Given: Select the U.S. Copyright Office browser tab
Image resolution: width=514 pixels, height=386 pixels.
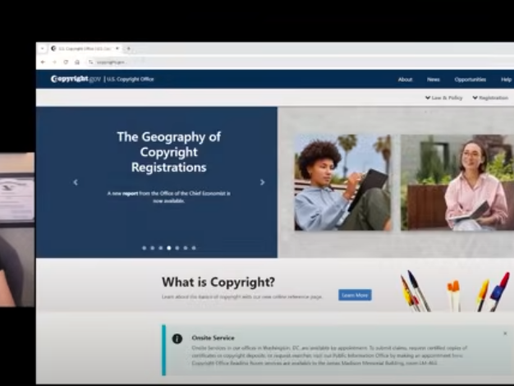Looking at the screenshot, I should pyautogui.click(x=85, y=49).
